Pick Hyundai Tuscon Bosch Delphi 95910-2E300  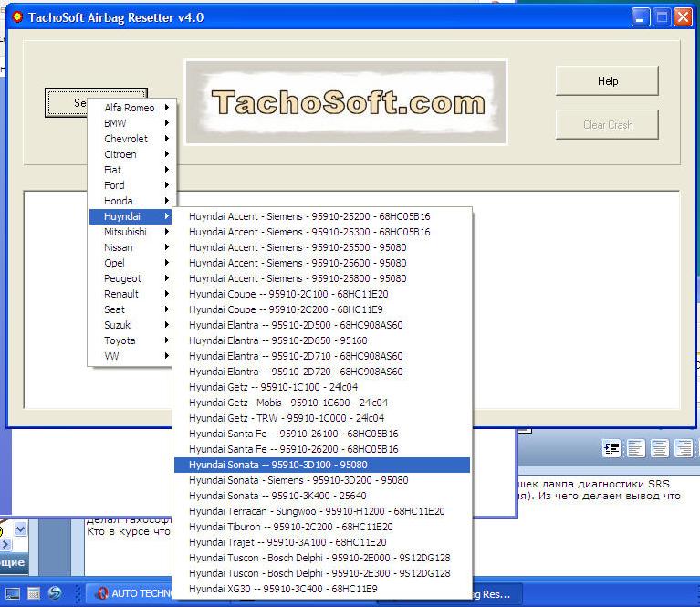322,573
